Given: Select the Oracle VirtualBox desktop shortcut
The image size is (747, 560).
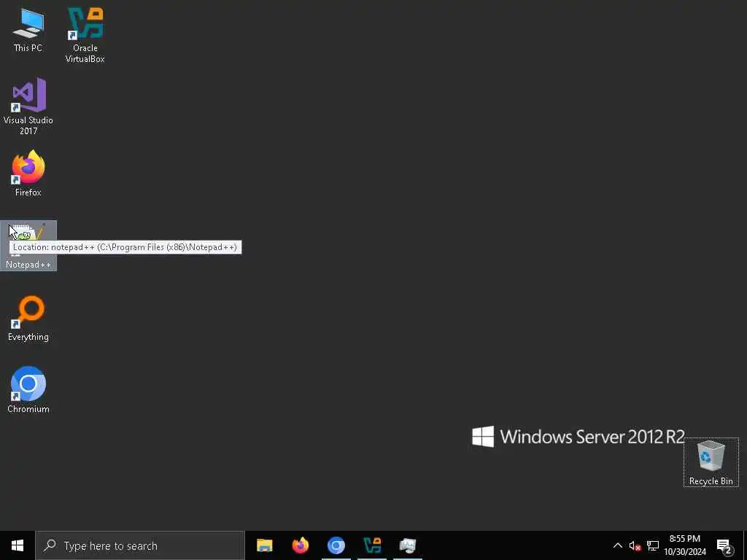Looking at the screenshot, I should (85, 35).
